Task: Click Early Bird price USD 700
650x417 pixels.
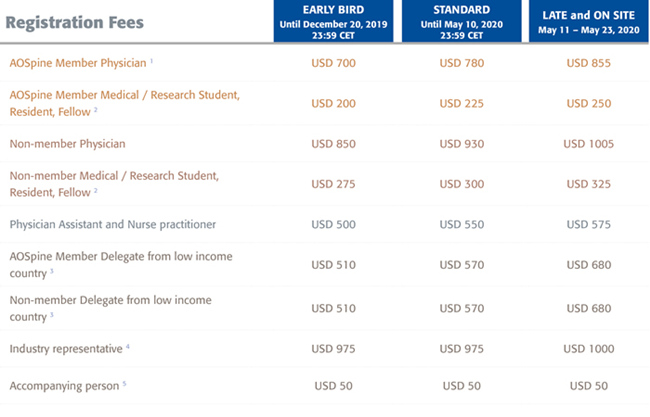Action: tap(333, 63)
